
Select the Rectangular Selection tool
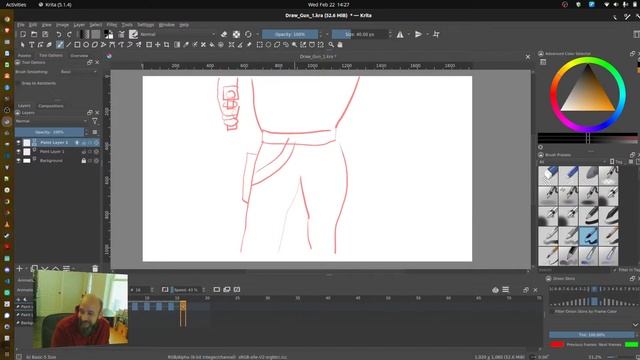click(259, 44)
